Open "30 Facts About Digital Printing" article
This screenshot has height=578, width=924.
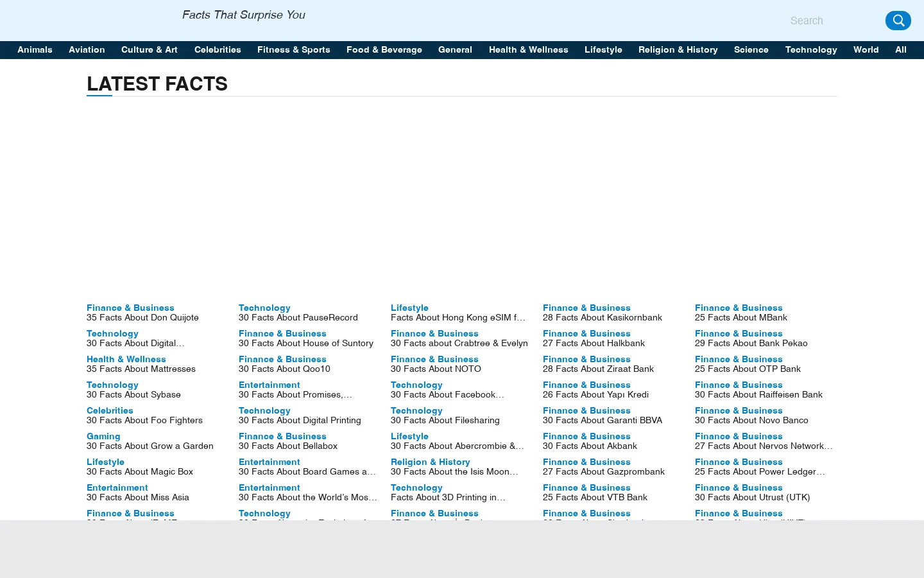(300, 420)
